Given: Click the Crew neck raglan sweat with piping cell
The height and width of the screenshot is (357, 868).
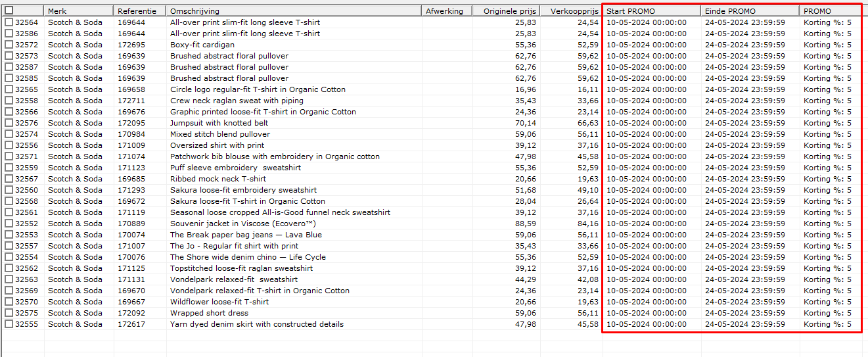Looking at the screenshot, I should 237,101.
